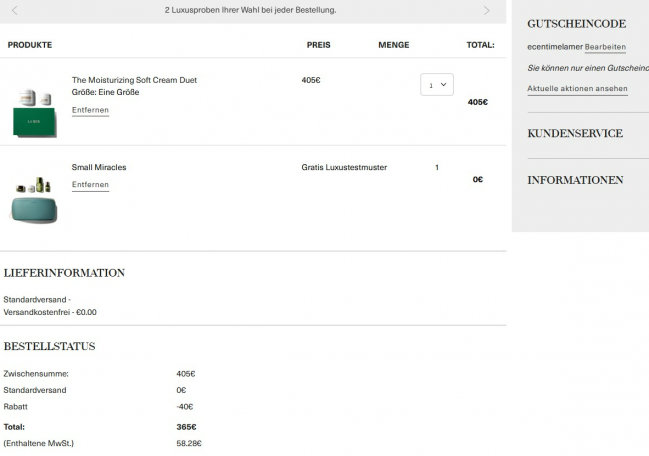This screenshot has width=649, height=456.
Task: Click the applied coupon code ecentimelamer
Action: coord(554,47)
